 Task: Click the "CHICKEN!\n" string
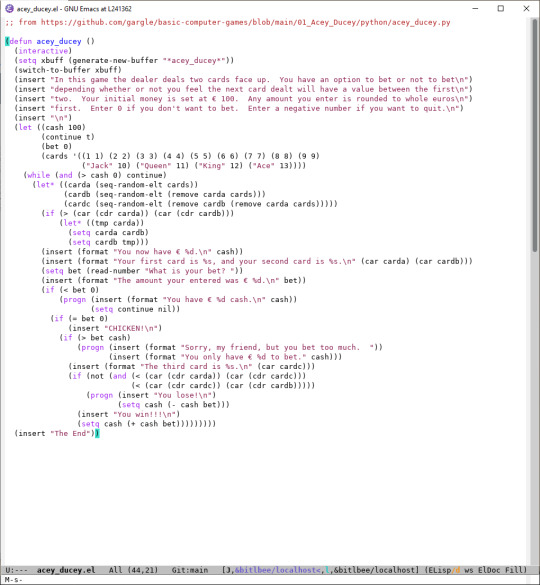pyautogui.click(x=131, y=328)
